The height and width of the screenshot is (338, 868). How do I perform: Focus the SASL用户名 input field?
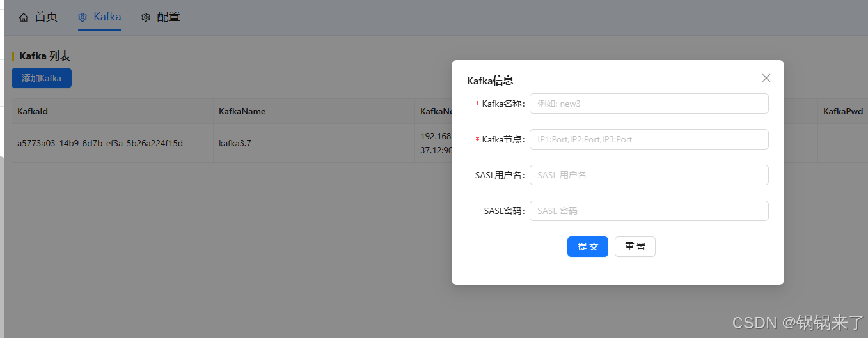(649, 175)
